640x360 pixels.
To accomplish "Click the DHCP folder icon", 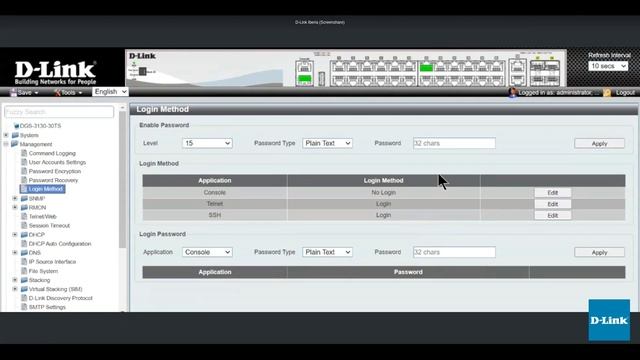I will [24, 235].
